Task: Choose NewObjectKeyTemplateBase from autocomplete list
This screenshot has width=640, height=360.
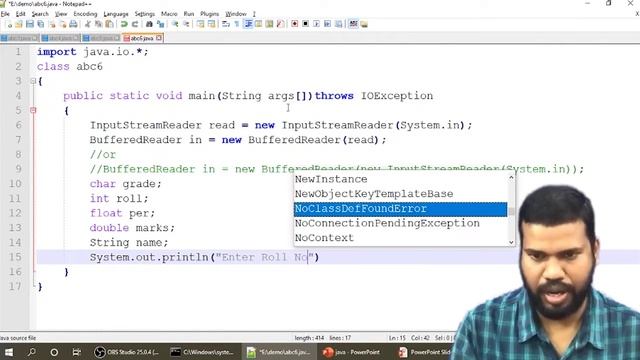Action: coord(400,194)
